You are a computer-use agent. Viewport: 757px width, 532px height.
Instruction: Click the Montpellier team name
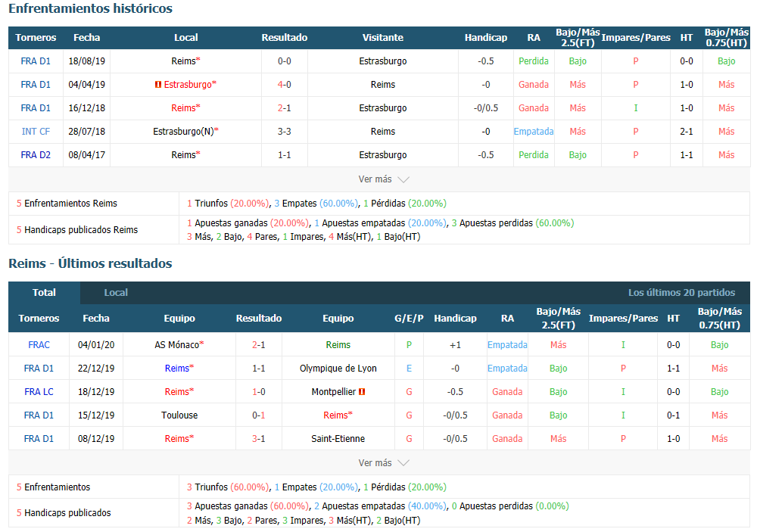[334, 391]
